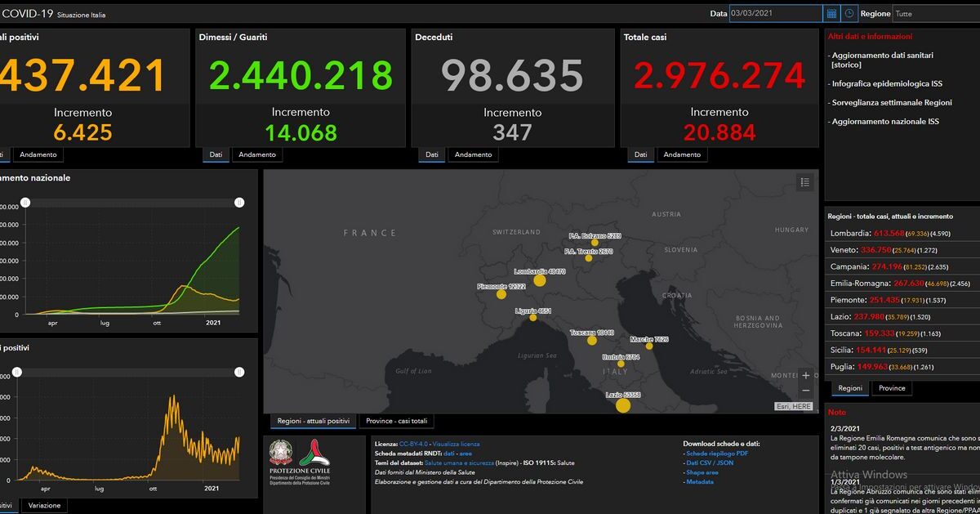The width and height of the screenshot is (980, 514).
Task: Open the map legend list icon
Action: (x=804, y=182)
